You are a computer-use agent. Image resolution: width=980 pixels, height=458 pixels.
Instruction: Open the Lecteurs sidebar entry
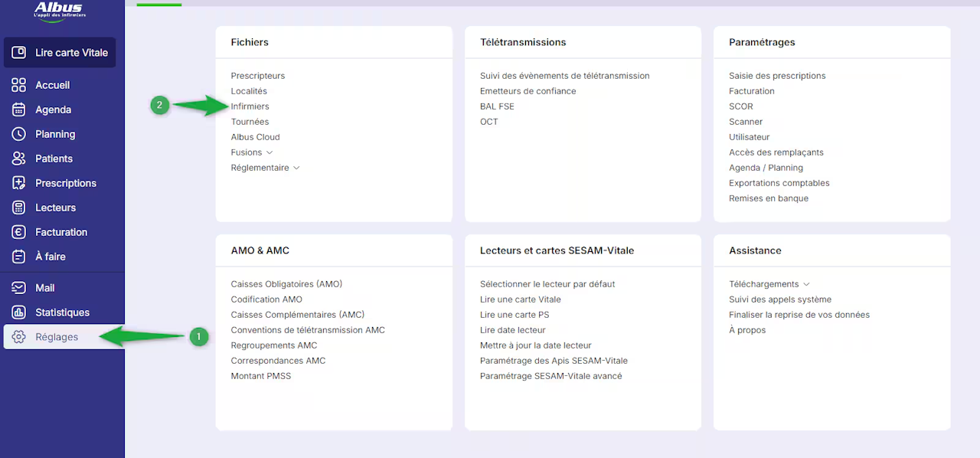click(x=55, y=208)
